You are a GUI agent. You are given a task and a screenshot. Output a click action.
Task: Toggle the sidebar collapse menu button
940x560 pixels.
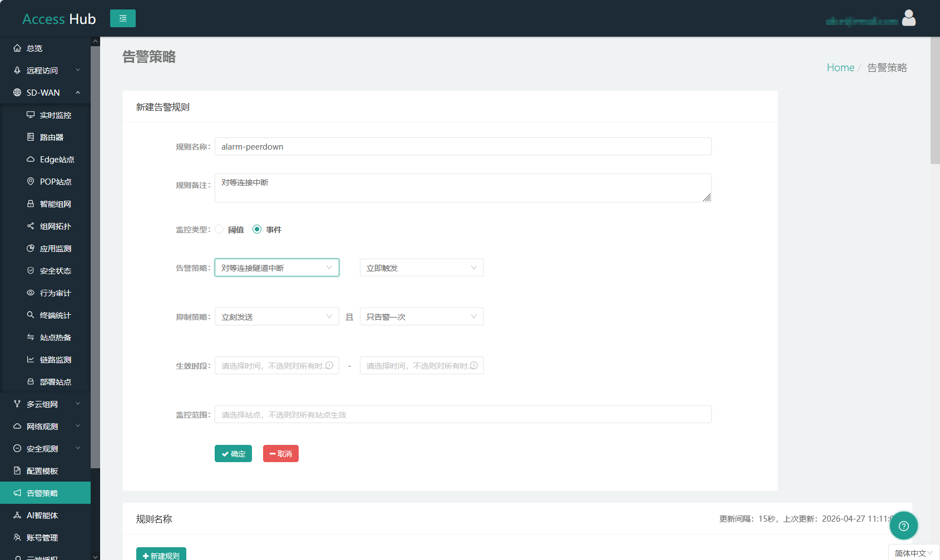tap(123, 18)
